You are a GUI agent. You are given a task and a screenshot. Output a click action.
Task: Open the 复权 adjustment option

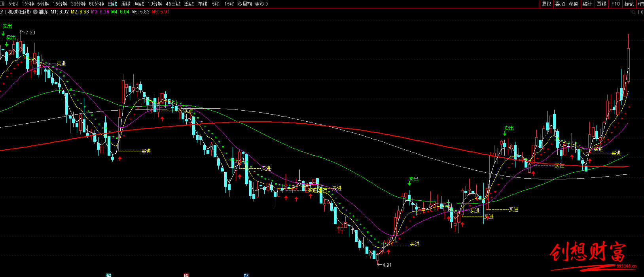tap(547, 4)
